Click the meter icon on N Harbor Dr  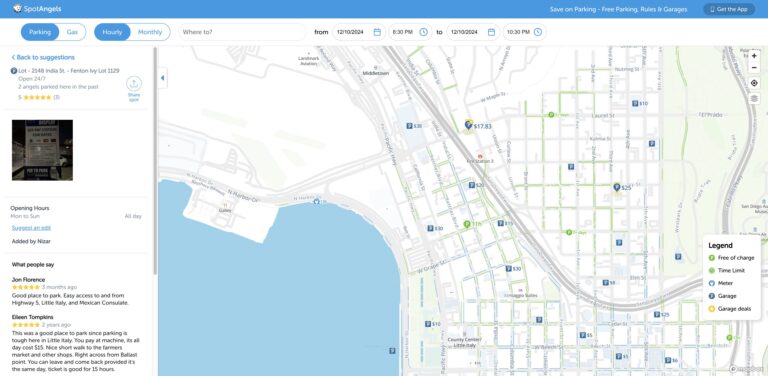pyautogui.click(x=316, y=201)
